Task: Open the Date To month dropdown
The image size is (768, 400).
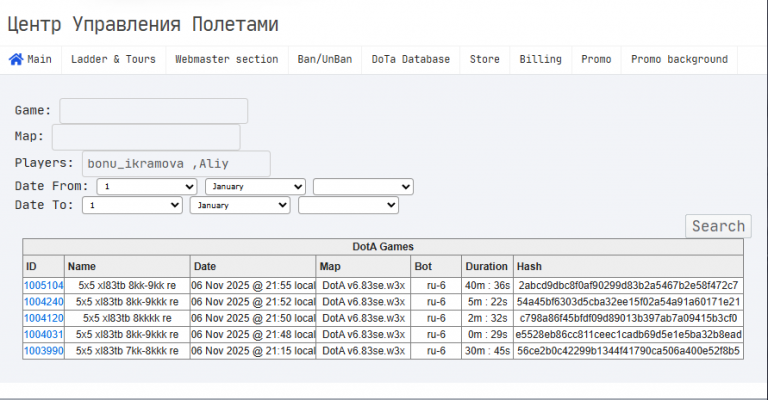Action: [240, 205]
